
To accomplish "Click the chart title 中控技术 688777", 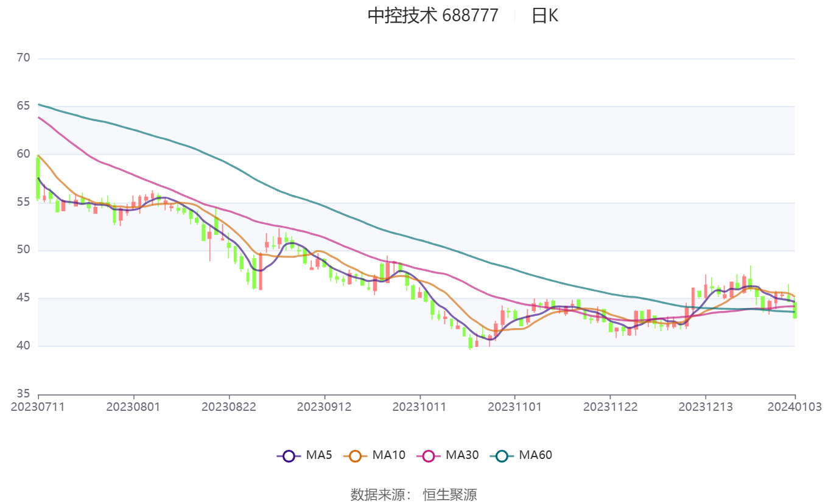I will pyautogui.click(x=433, y=15).
